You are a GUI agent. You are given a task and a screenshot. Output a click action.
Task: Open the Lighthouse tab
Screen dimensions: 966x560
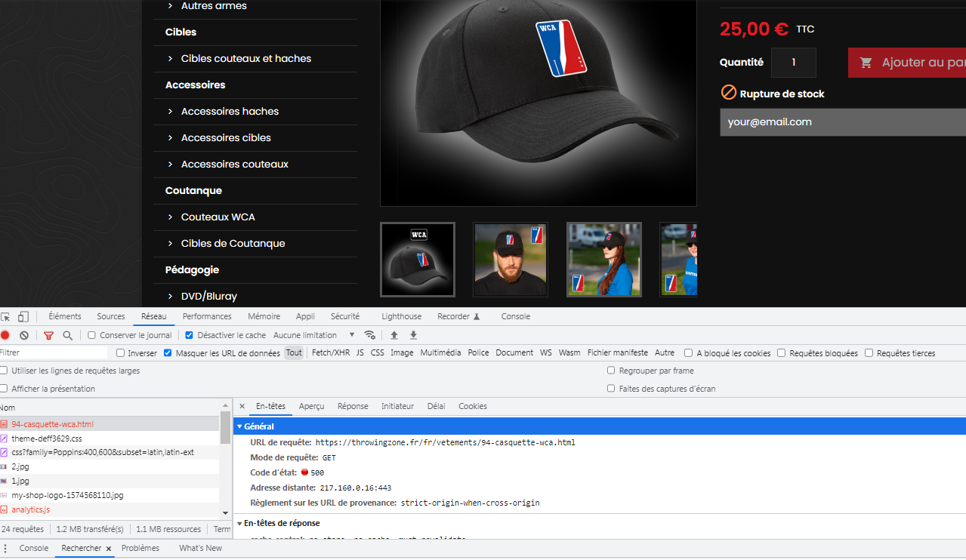tap(402, 317)
